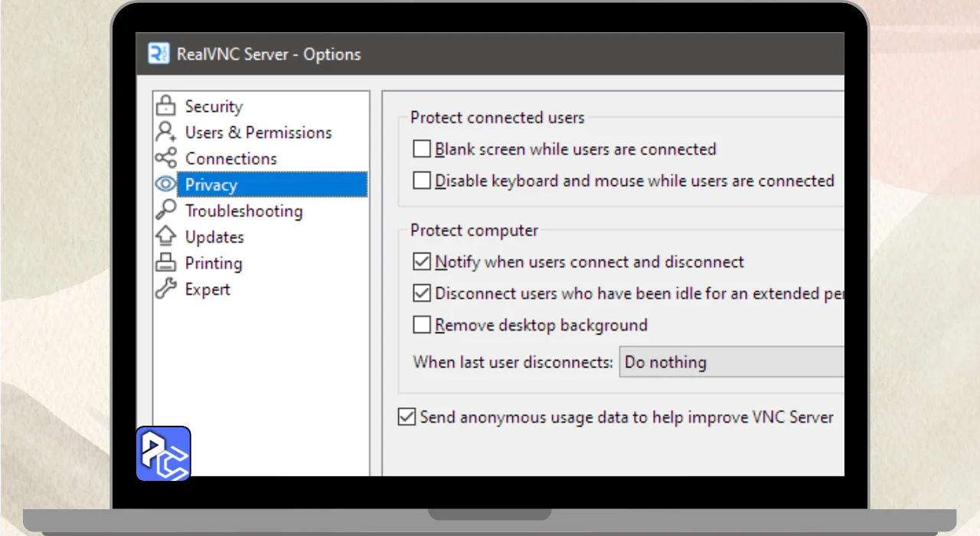Click the Connections share icon

[165, 159]
